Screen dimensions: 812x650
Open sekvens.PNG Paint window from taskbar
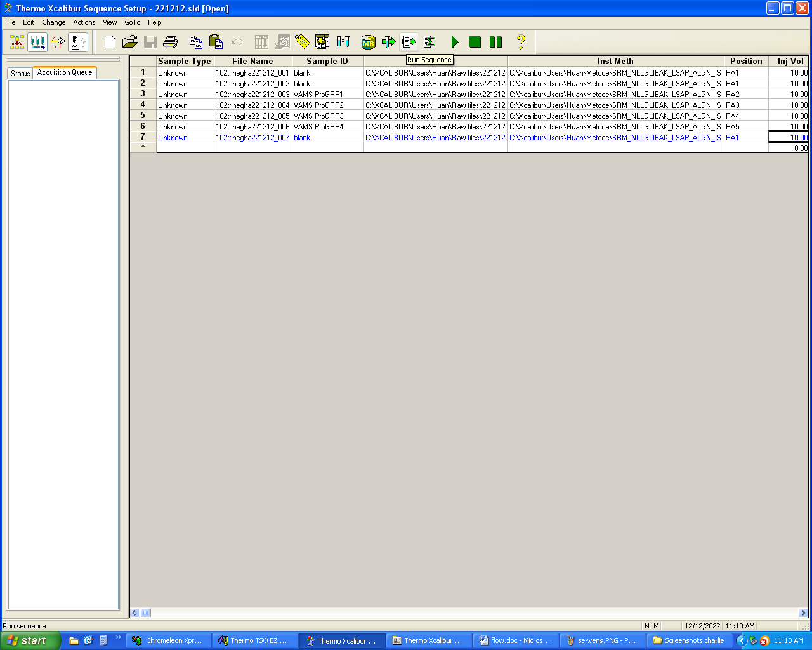click(601, 640)
